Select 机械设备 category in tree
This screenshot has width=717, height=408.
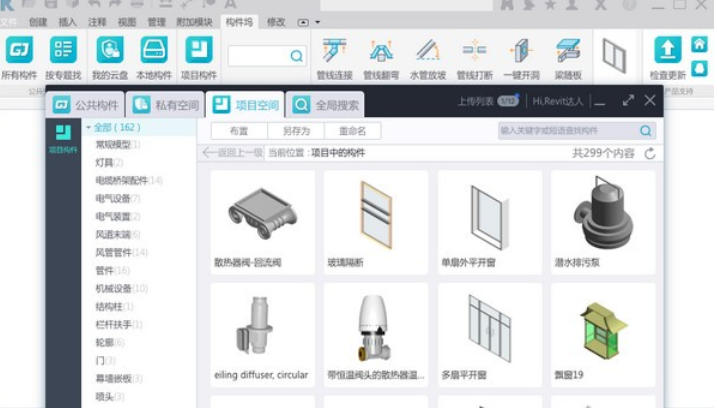[121, 289]
